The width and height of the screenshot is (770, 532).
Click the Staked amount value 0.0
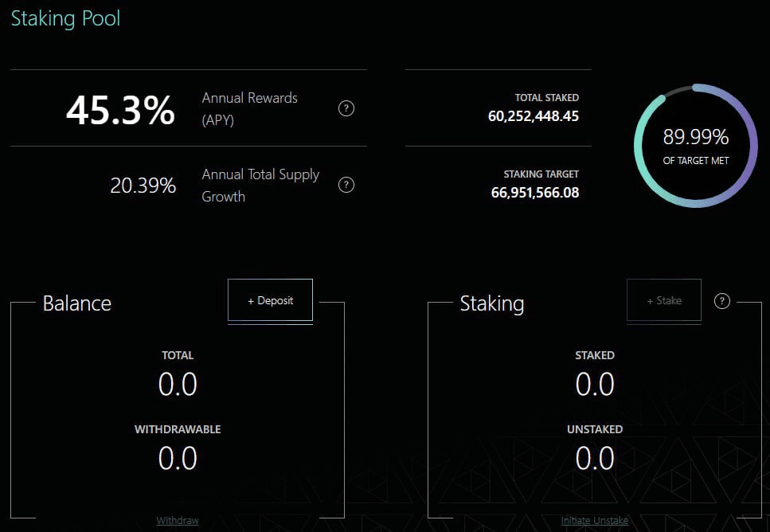595,385
